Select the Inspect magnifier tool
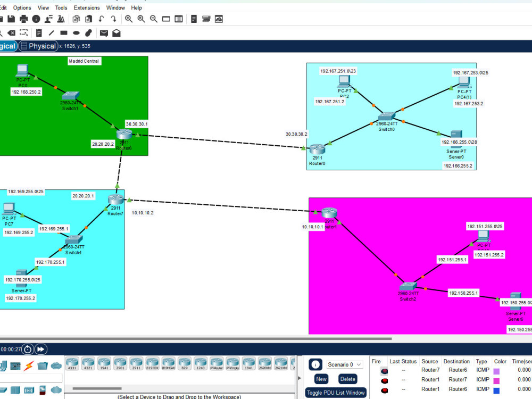Viewport: 532px width, 399px height. [x=2, y=32]
